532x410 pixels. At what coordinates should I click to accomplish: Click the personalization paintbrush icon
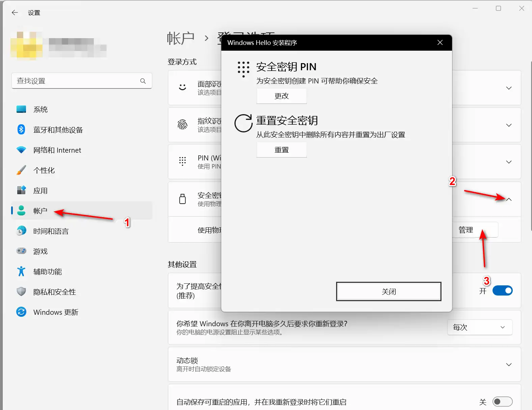tap(21, 170)
